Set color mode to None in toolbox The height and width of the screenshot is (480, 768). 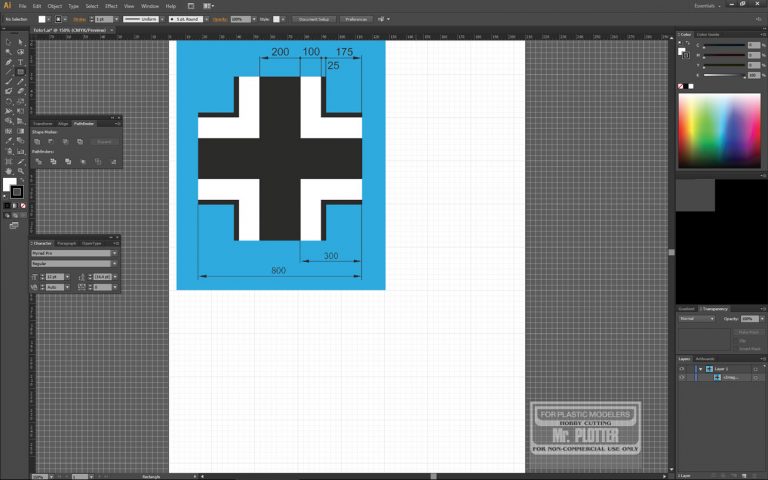[x=23, y=205]
